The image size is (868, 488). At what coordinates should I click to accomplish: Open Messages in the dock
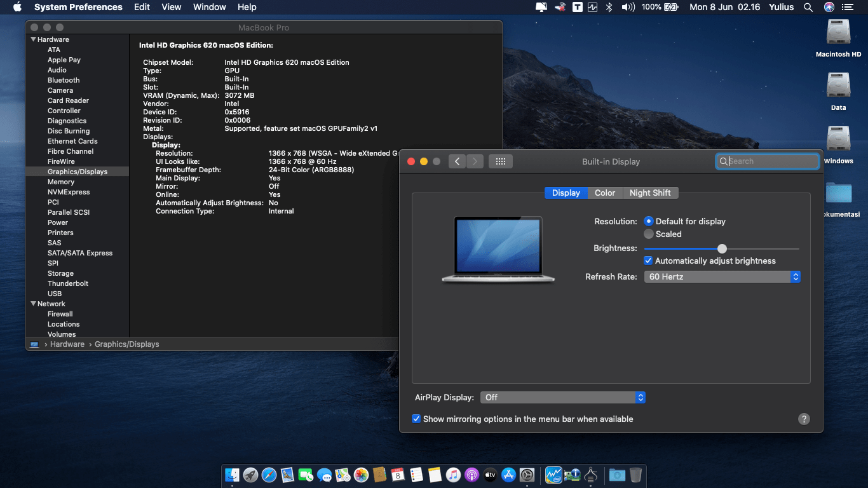[324, 475]
